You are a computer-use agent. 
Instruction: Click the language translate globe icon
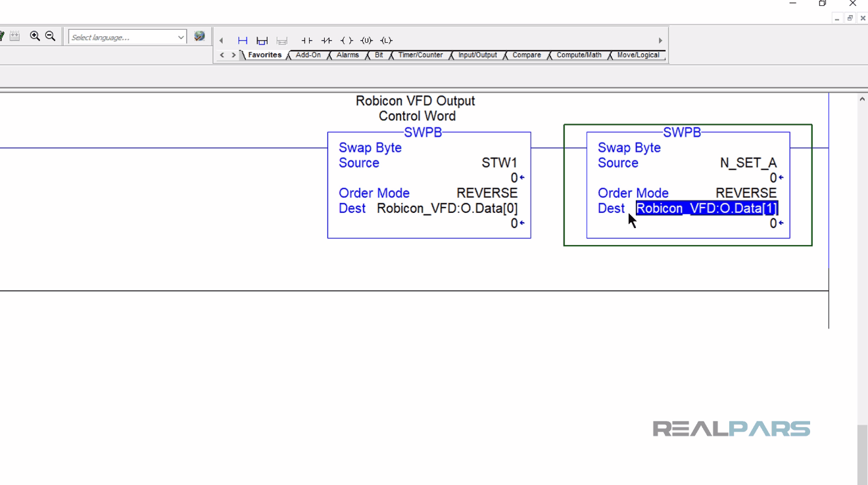pyautogui.click(x=199, y=36)
